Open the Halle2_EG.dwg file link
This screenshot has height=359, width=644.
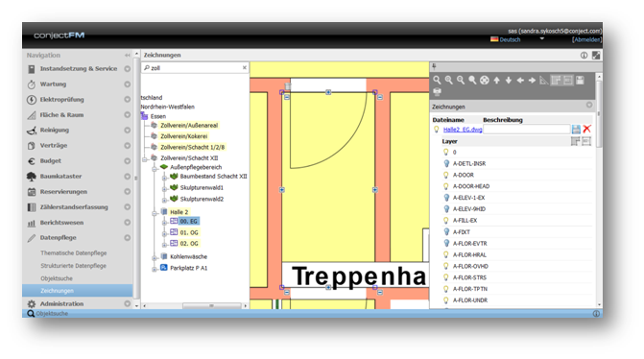[463, 130]
